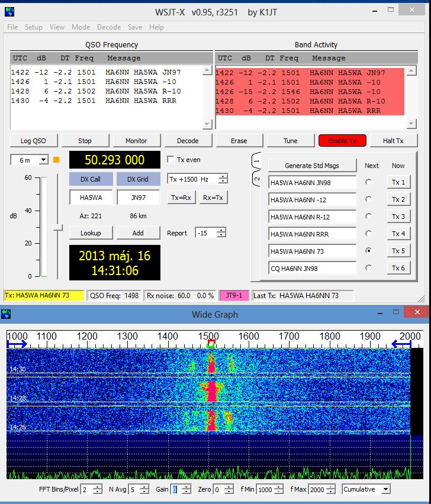Open the Cumulative display mode dropdown
Screen dimensions: 431x504
385,489
